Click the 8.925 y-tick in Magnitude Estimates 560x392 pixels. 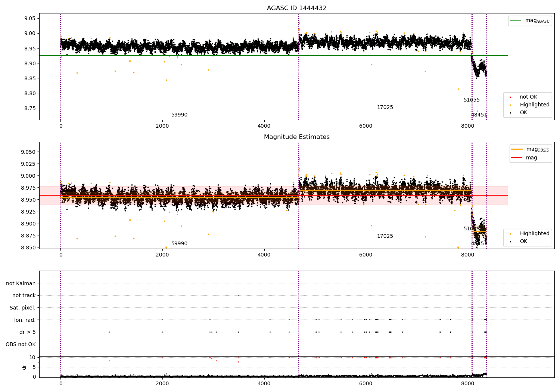(28, 212)
